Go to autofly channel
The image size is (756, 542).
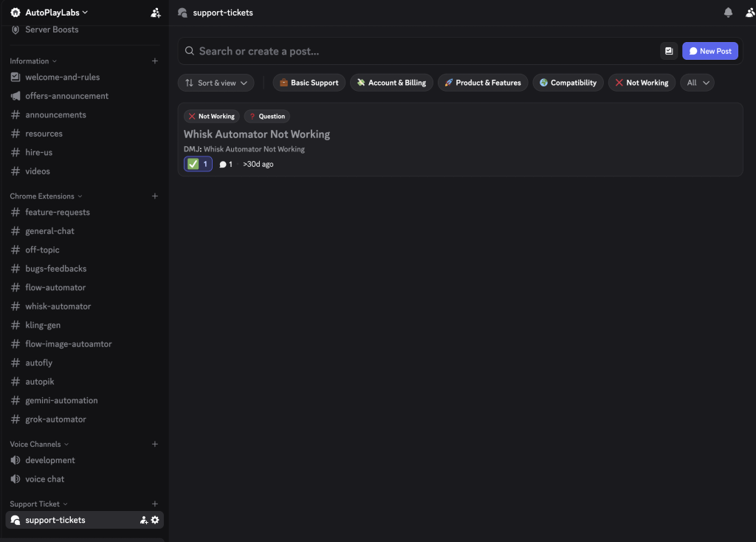point(84,363)
